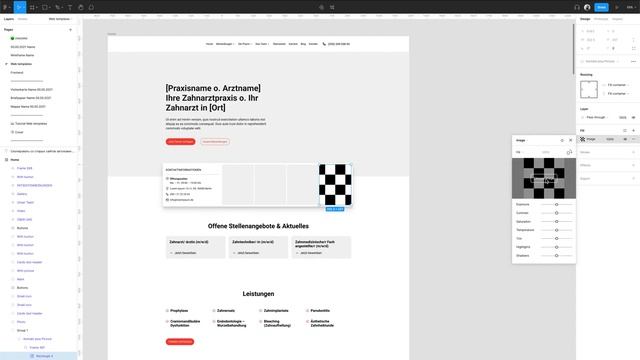Select the Hand tool
This screenshot has height=360, width=640.
pyautogui.click(x=80, y=7)
